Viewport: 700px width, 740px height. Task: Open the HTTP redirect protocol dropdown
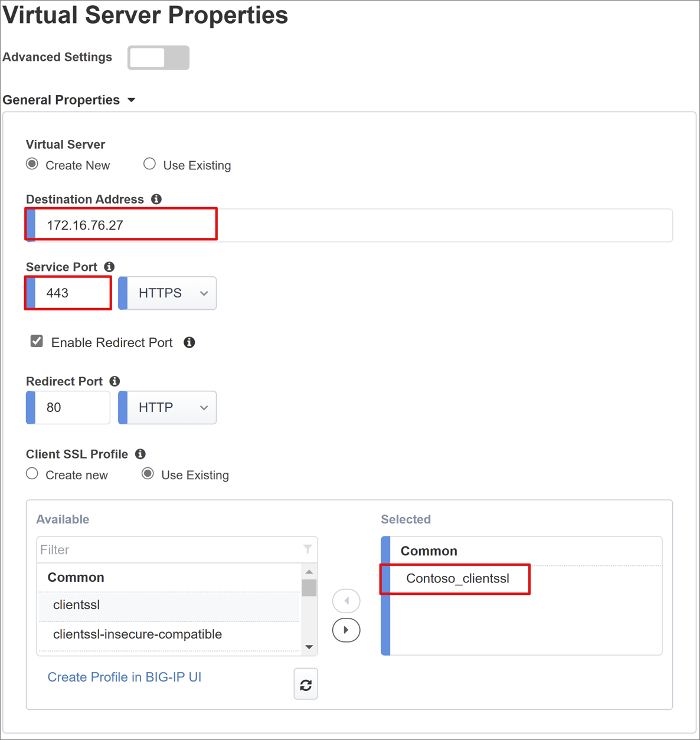[x=167, y=407]
